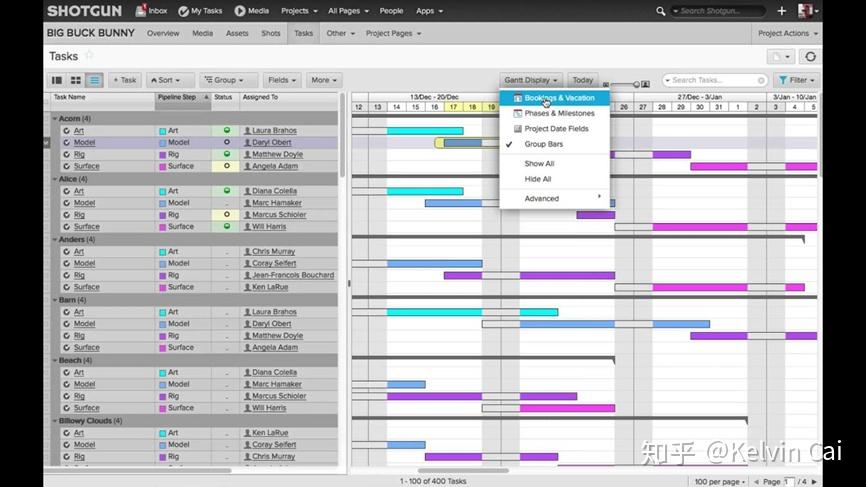Click zoom-in icon next to Gantt slider
Screen dimensions: 866x487
tap(646, 84)
